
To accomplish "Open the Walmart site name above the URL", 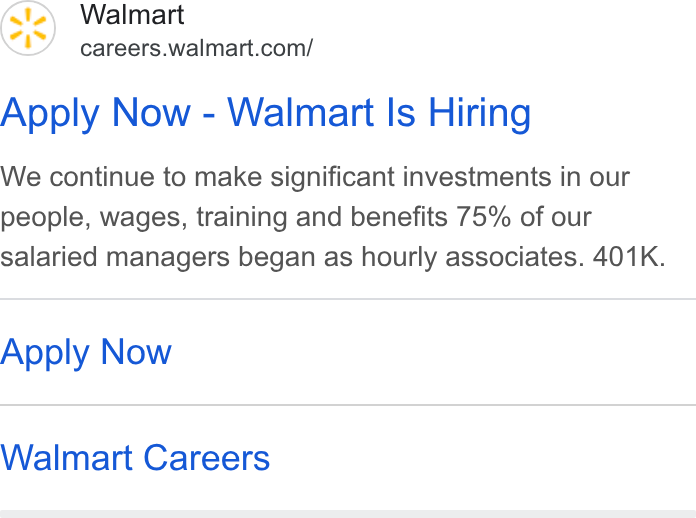I will (x=132, y=15).
